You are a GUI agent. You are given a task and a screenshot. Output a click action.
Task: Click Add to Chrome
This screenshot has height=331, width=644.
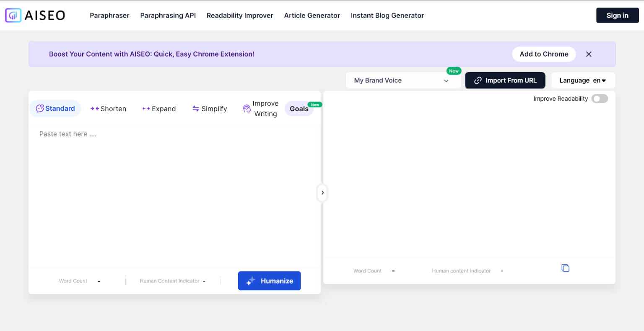544,54
